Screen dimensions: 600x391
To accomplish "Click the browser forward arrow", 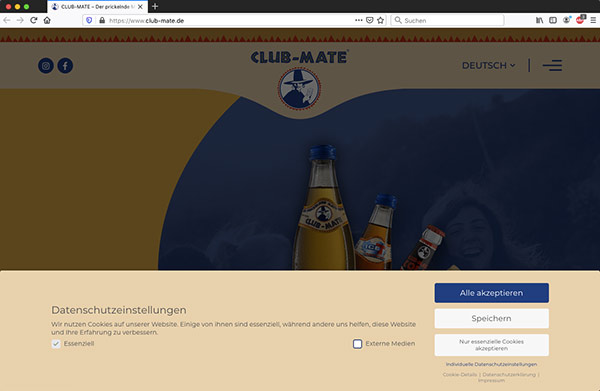I will (x=20, y=20).
